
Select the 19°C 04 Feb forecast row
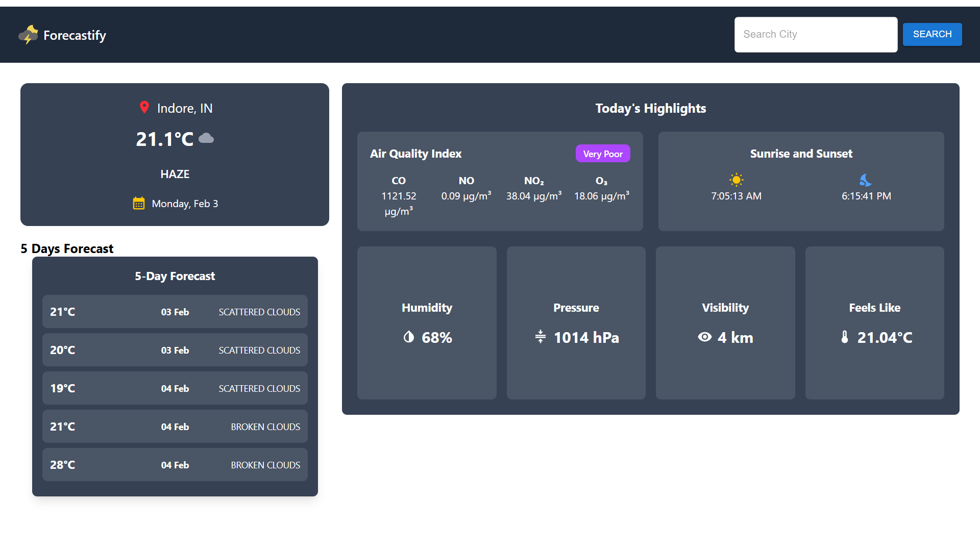coord(175,388)
